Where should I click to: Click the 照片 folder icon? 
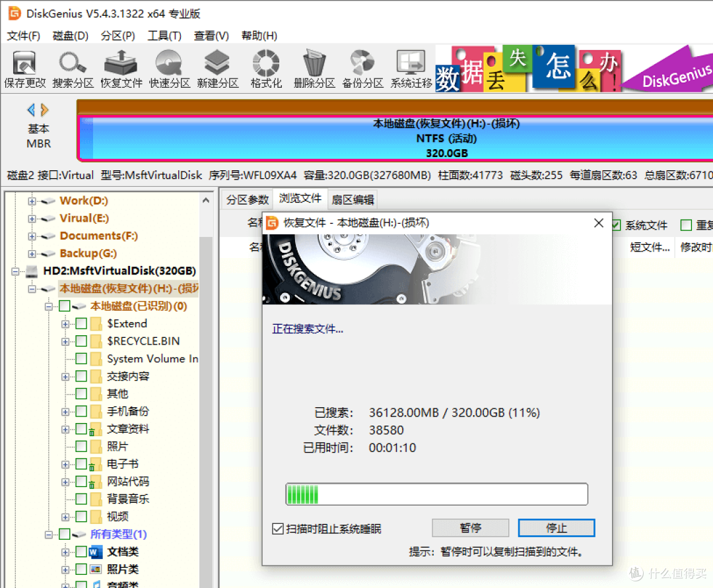point(96,447)
